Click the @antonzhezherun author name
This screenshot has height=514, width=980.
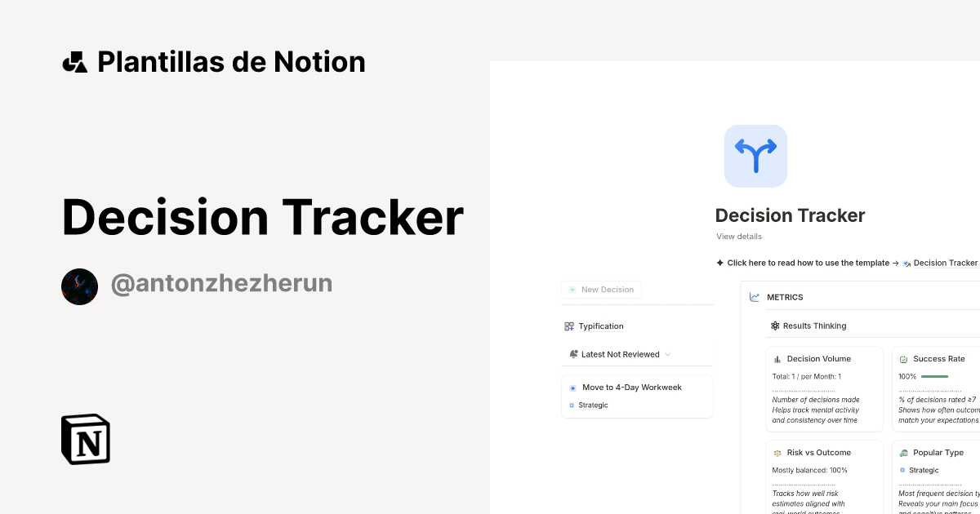[221, 282]
